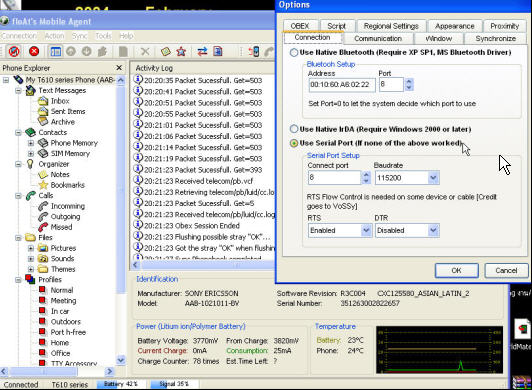Open the Help menu
The height and width of the screenshot is (390, 532).
[126, 36]
